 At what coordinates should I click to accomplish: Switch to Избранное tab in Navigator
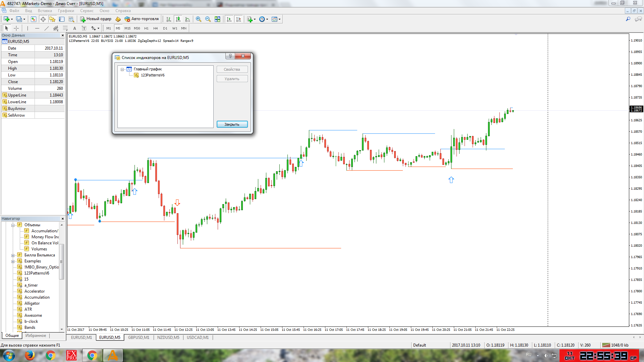(x=36, y=336)
